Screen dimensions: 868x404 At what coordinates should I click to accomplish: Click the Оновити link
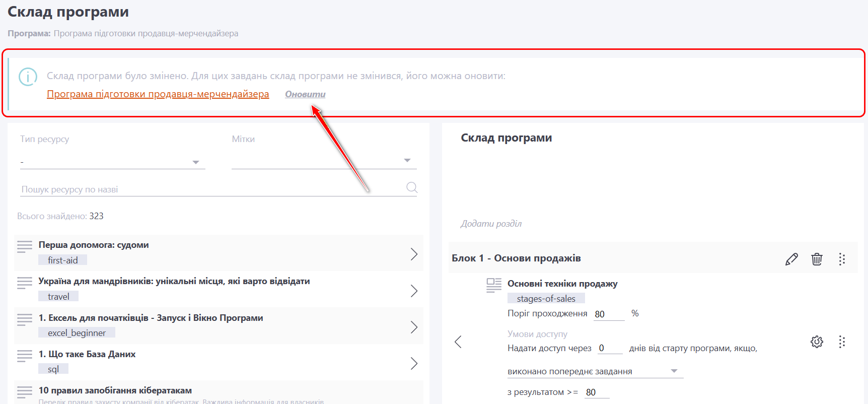[x=305, y=94]
